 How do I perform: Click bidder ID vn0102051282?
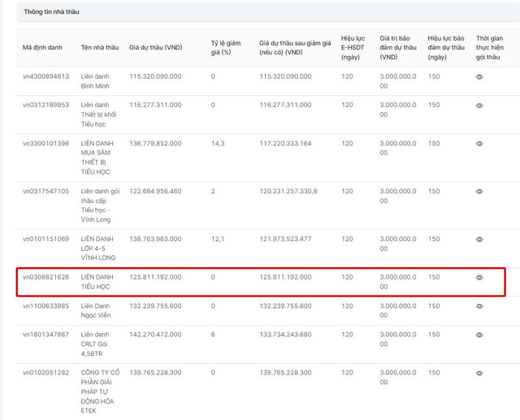(45, 373)
